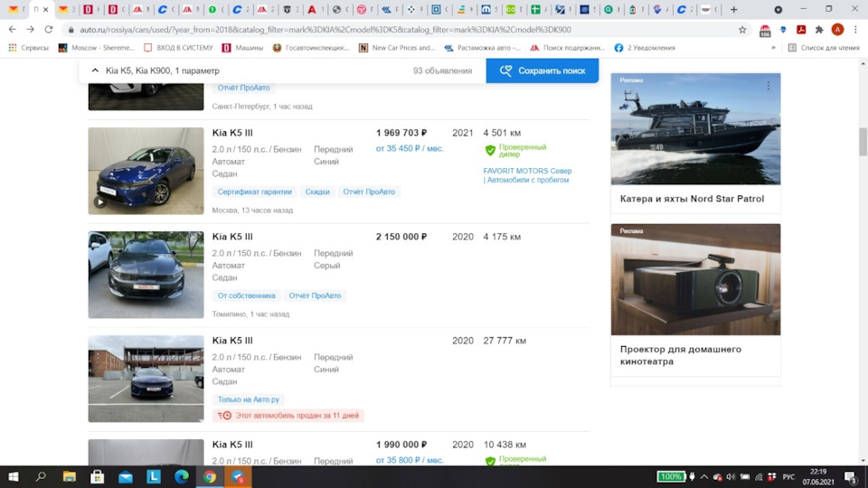Reload the auto.ru page
Viewport: 868px width, 488px height.
[49, 29]
